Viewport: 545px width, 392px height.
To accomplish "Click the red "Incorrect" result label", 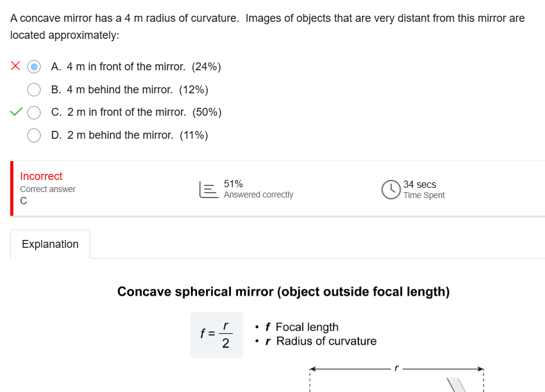I will click(41, 176).
